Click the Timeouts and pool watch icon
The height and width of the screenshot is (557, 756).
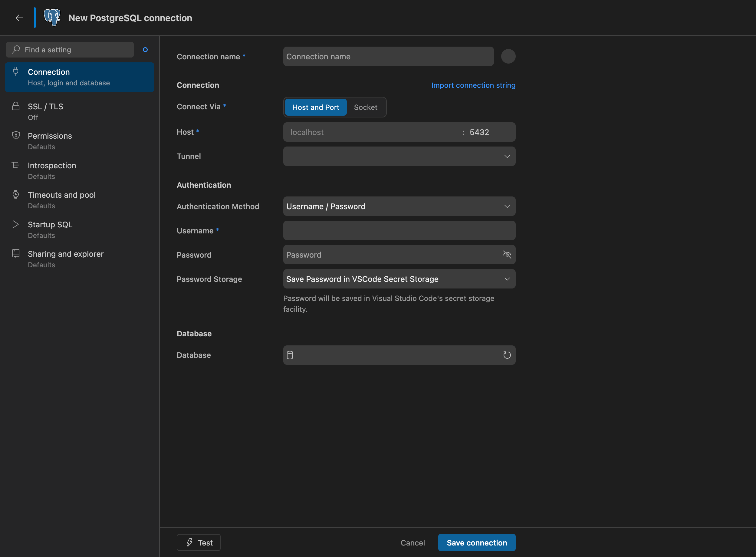click(16, 194)
